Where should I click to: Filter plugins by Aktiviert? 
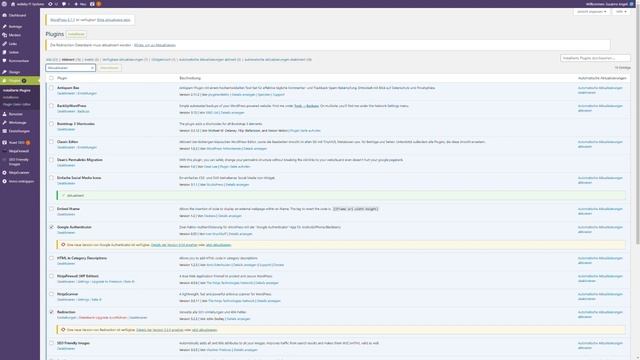pyautogui.click(x=71, y=60)
